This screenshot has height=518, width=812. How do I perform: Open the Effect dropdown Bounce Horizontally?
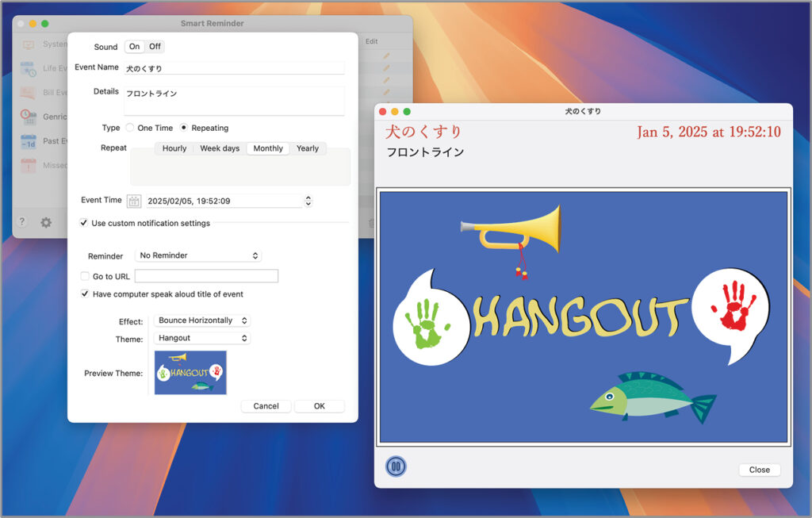[x=202, y=320]
